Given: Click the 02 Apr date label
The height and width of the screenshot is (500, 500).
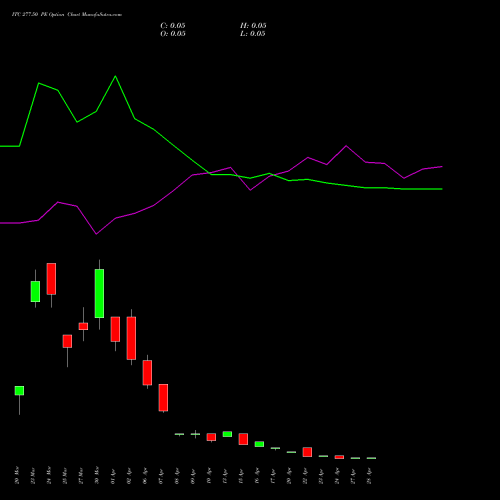Looking at the screenshot, I should point(129,476).
